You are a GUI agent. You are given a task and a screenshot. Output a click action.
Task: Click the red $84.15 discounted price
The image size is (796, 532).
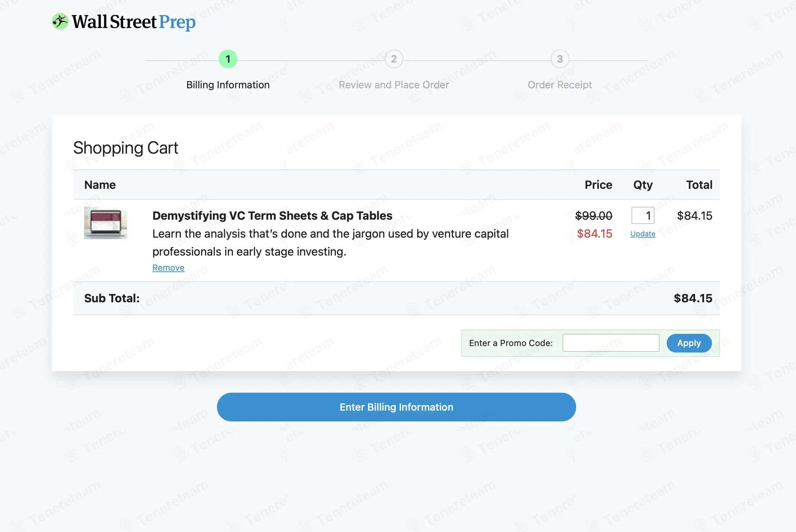[594, 234]
